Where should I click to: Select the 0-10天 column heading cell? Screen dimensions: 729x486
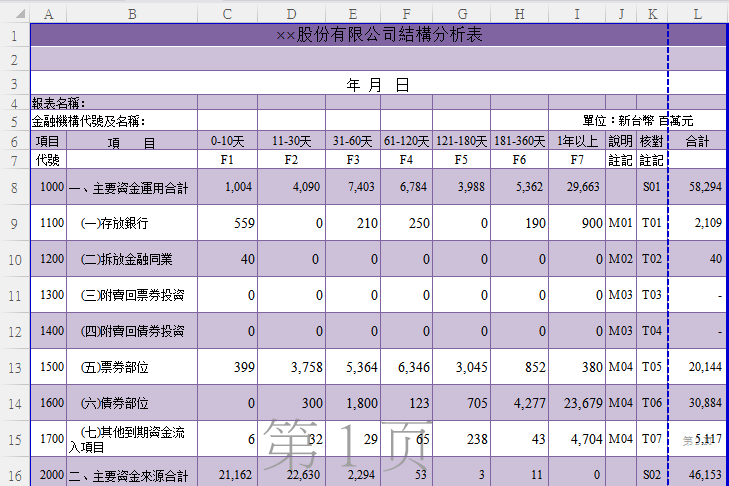click(228, 142)
